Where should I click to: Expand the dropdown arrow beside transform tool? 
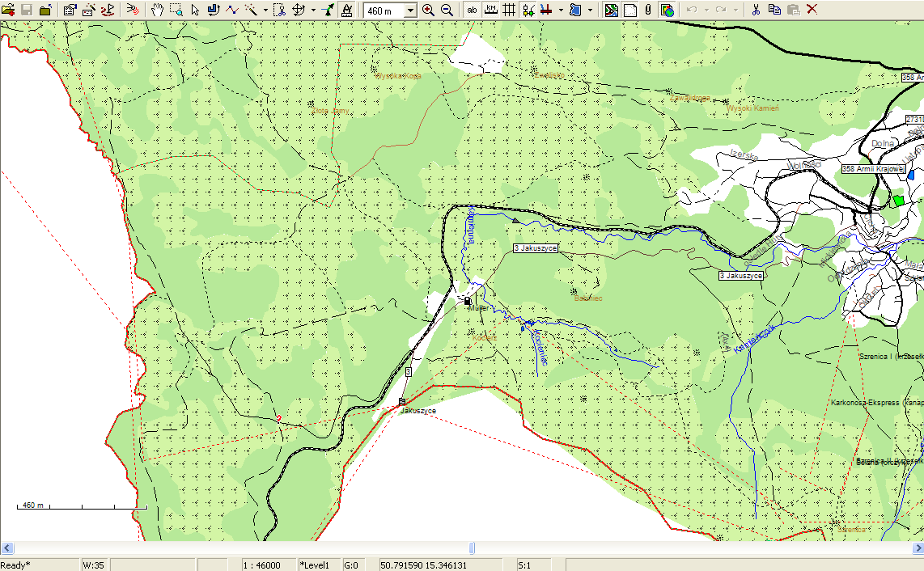tap(313, 11)
